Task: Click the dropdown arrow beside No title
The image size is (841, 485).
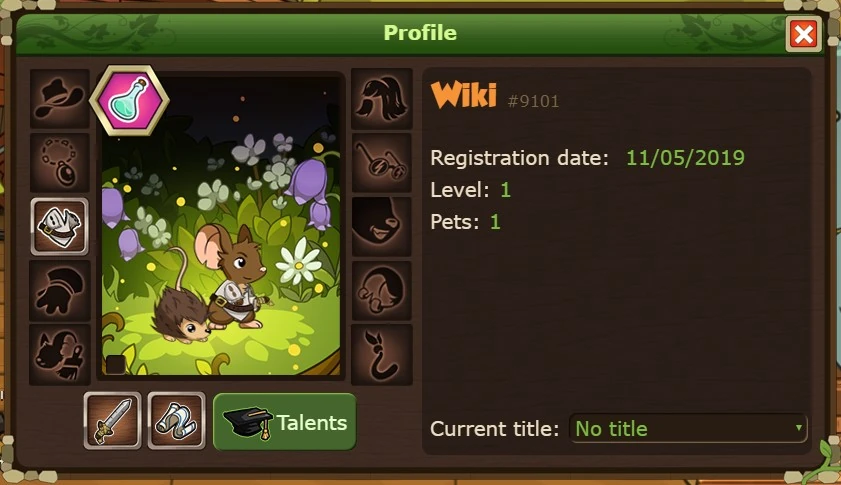Action: pyautogui.click(x=798, y=428)
